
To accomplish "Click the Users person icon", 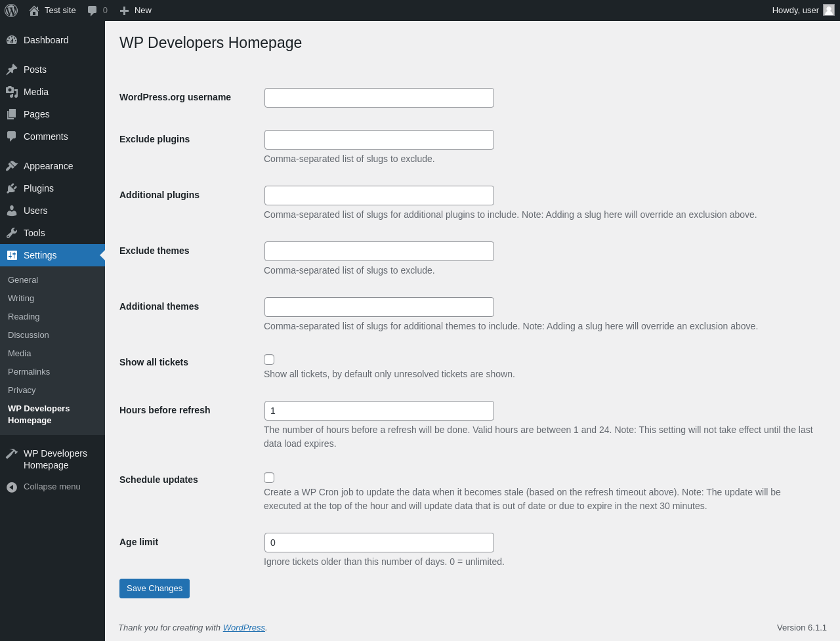I will coord(12,211).
